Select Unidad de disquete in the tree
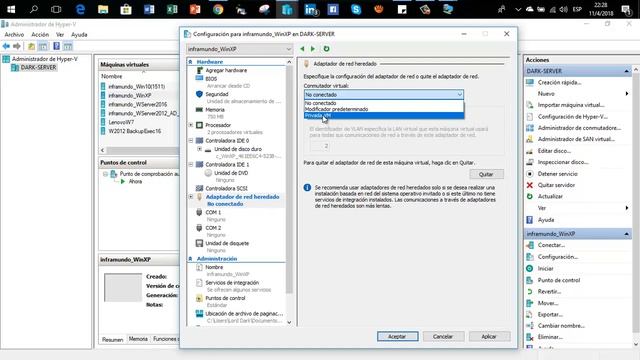This screenshot has height=360, width=640. [227, 243]
